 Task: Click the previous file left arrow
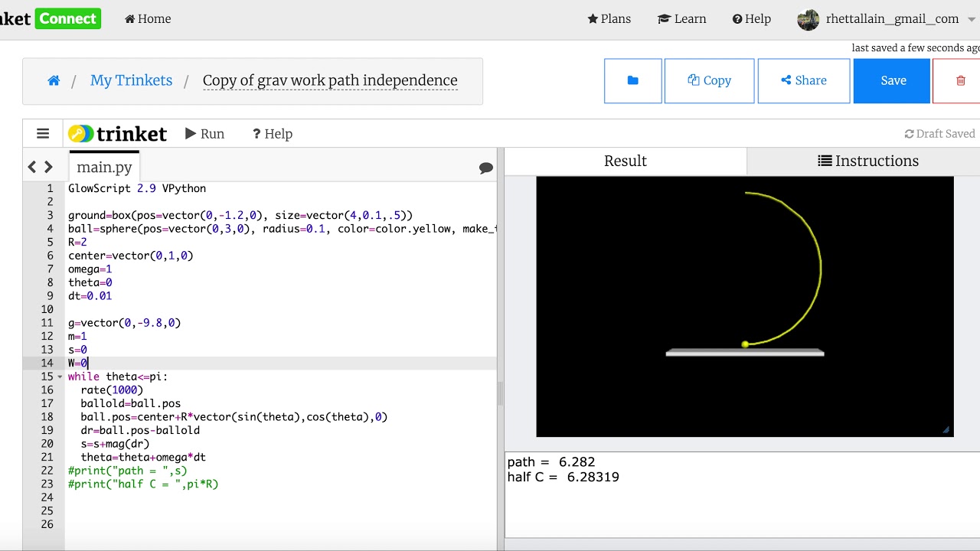[x=32, y=167]
